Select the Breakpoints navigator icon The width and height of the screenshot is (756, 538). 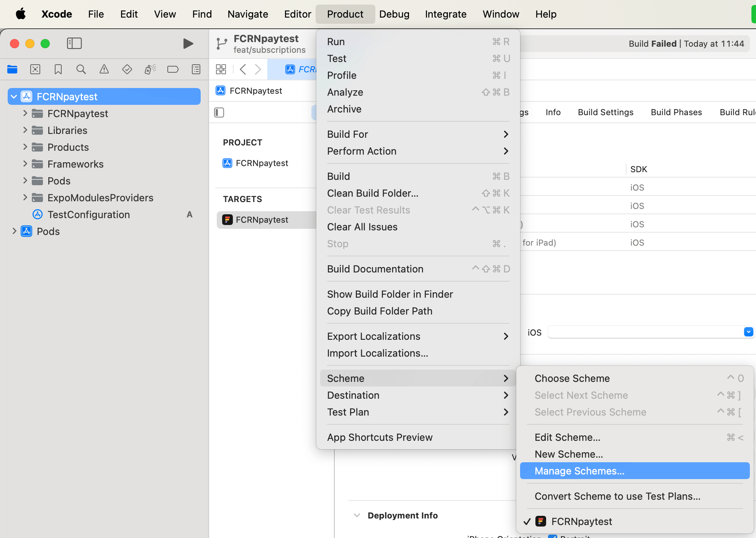point(173,69)
